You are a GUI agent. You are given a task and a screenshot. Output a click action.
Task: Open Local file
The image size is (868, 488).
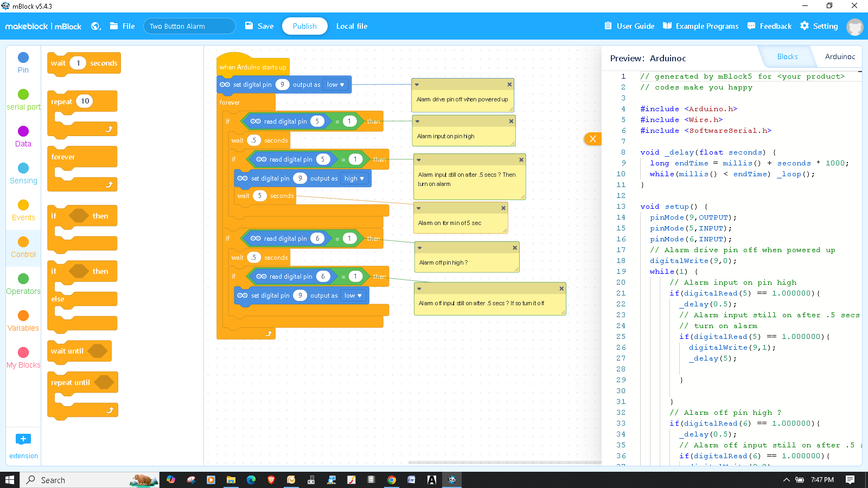(x=352, y=26)
